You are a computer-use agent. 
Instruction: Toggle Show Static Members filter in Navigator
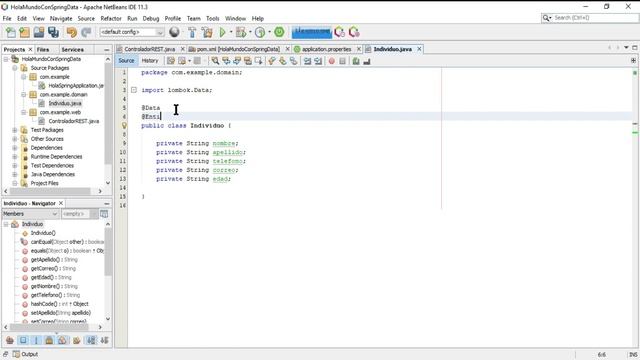tap(36, 340)
